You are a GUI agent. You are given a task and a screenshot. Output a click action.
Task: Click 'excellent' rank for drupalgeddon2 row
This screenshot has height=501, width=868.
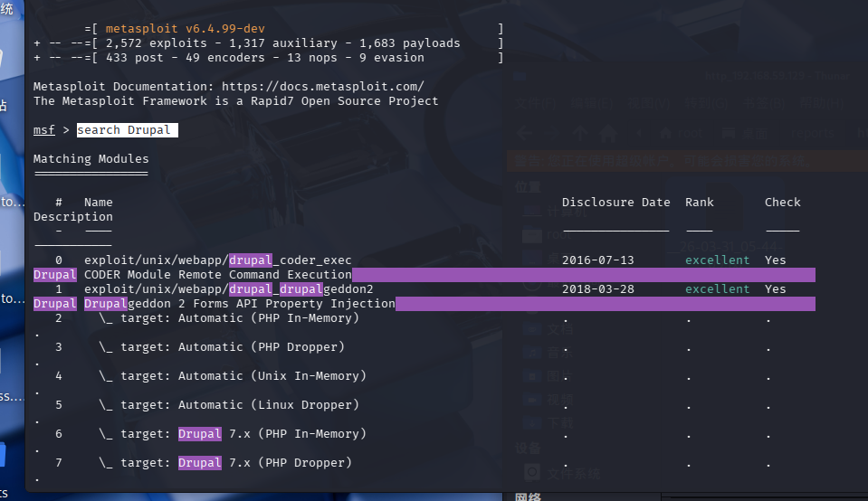click(718, 288)
